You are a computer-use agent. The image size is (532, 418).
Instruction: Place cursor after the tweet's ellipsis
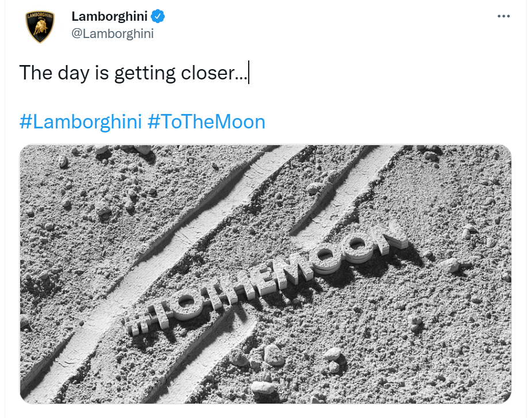pos(248,74)
